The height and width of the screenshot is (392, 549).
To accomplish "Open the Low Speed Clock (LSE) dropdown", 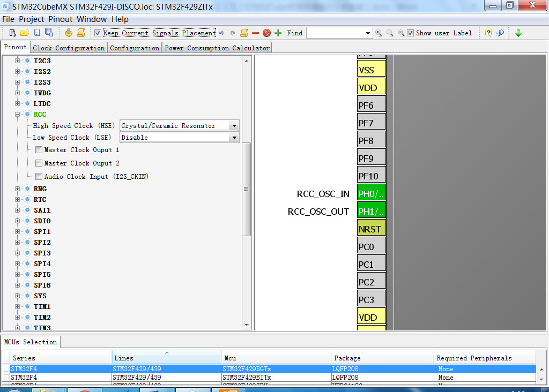I will click(235, 138).
